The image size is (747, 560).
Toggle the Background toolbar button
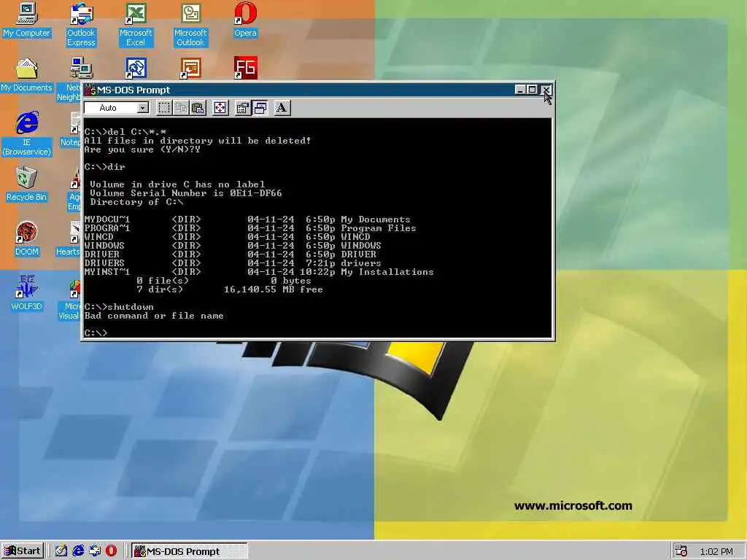260,108
